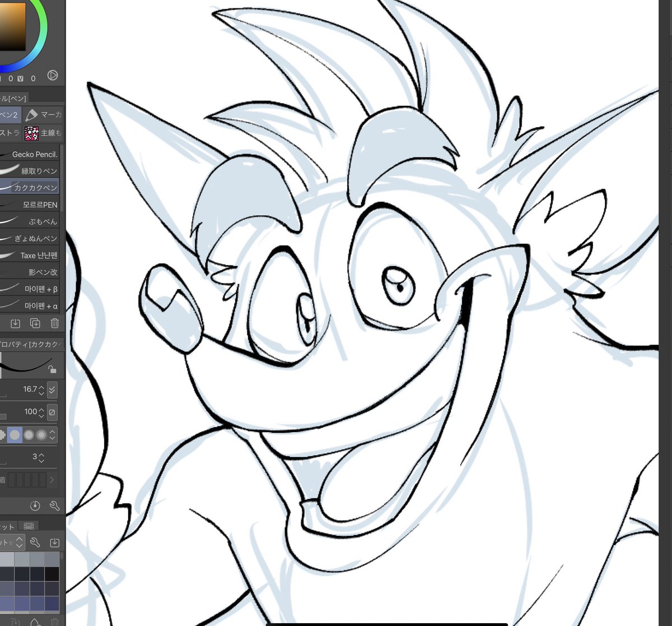Open the 主線も sub tool group tab
This screenshot has width=672, height=626.
44,133
